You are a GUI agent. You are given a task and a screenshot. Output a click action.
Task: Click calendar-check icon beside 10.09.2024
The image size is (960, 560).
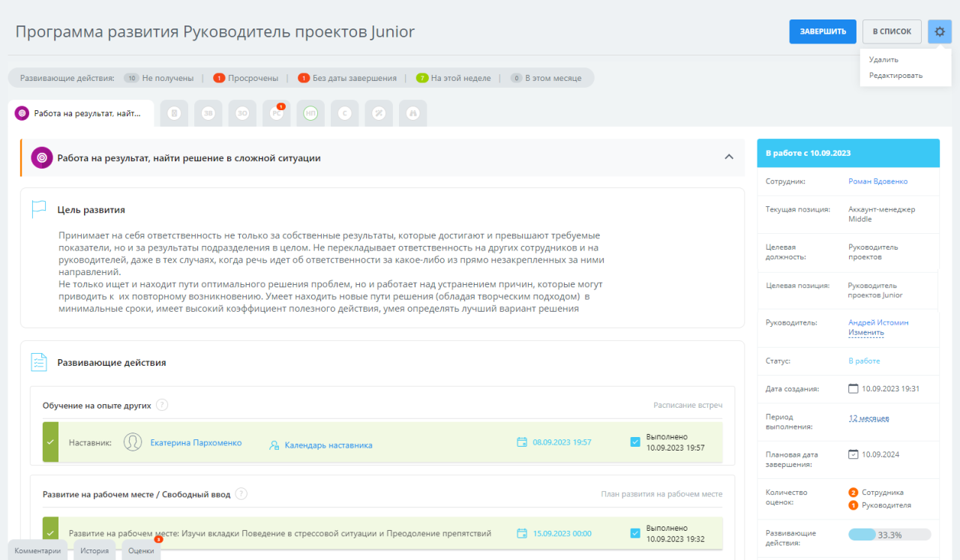(x=853, y=454)
